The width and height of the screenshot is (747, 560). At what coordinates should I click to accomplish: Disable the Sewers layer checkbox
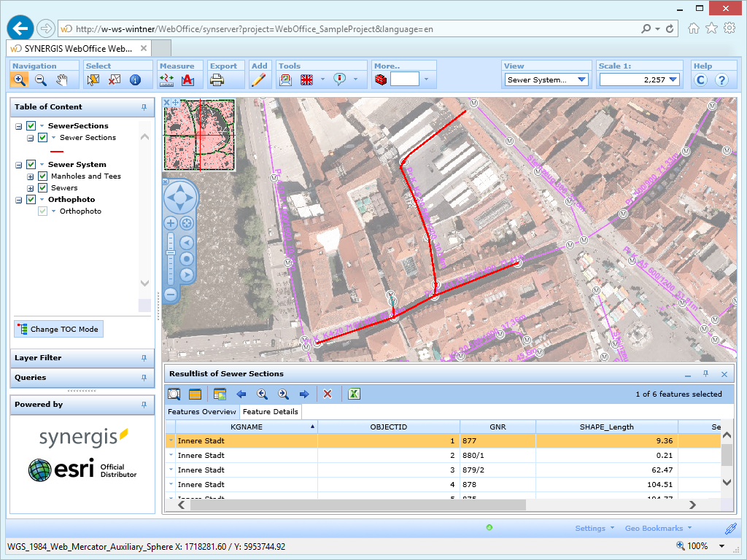coord(44,187)
